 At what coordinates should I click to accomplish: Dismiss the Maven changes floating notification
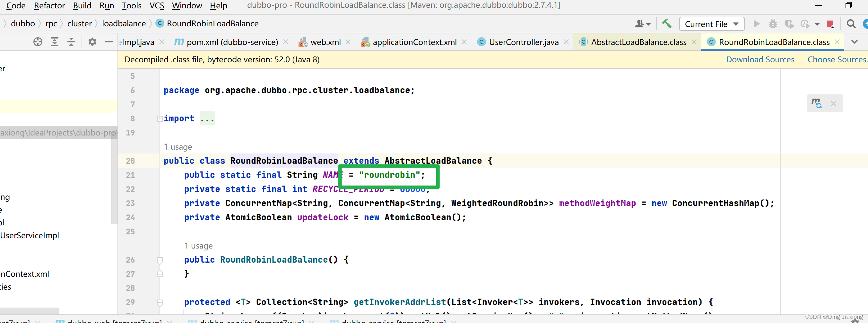click(833, 103)
